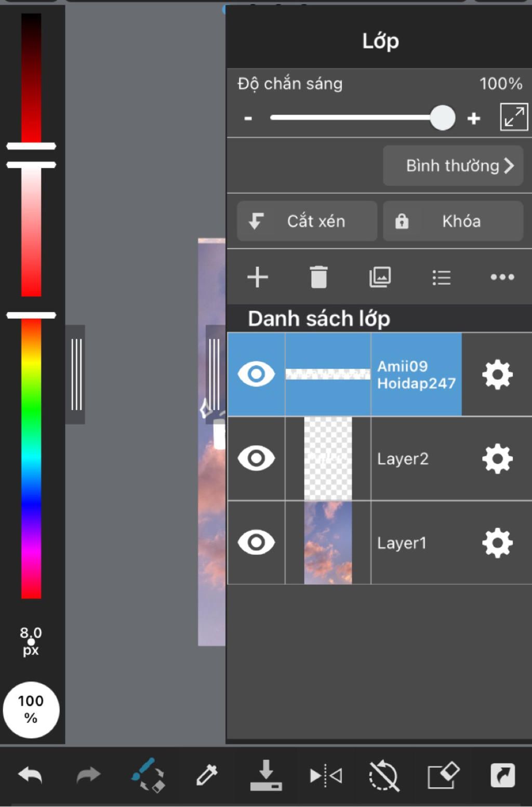Image resolution: width=532 pixels, height=807 pixels.
Task: Select the Layer1 name label
Action: [402, 543]
